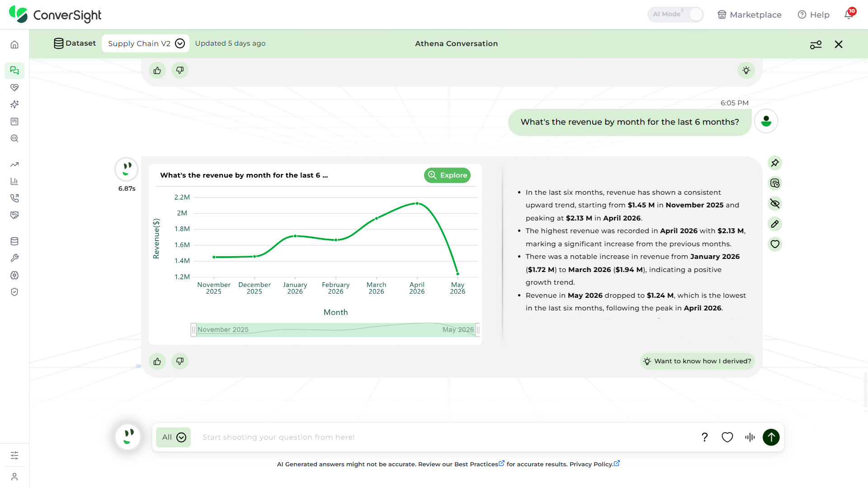Click the left handle of month range slider
868x488 pixels.
(x=193, y=330)
